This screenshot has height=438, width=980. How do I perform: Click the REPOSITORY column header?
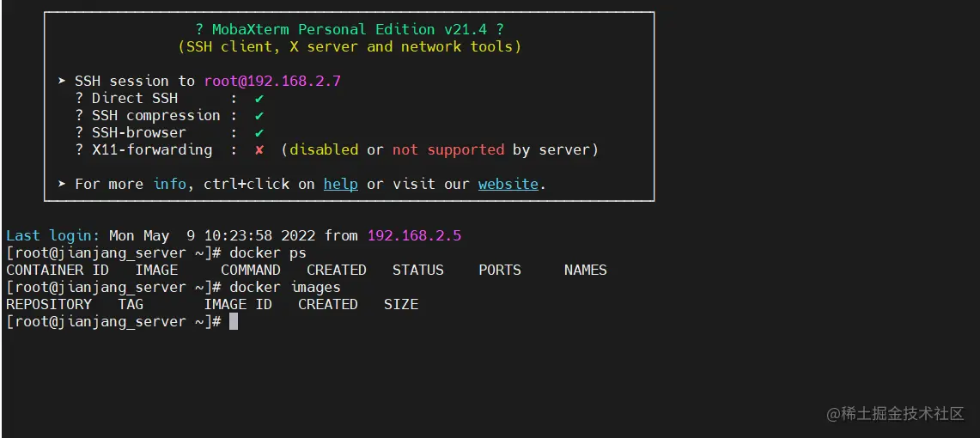pyautogui.click(x=49, y=304)
